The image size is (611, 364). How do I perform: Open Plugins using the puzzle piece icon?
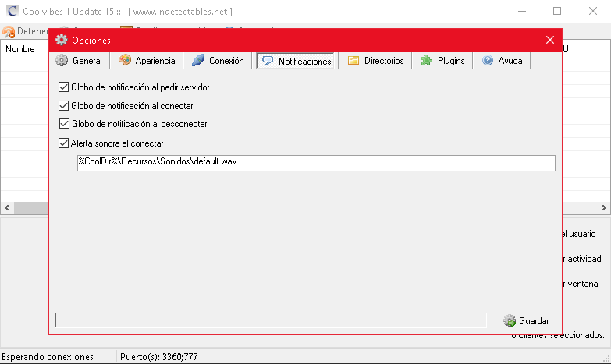427,61
